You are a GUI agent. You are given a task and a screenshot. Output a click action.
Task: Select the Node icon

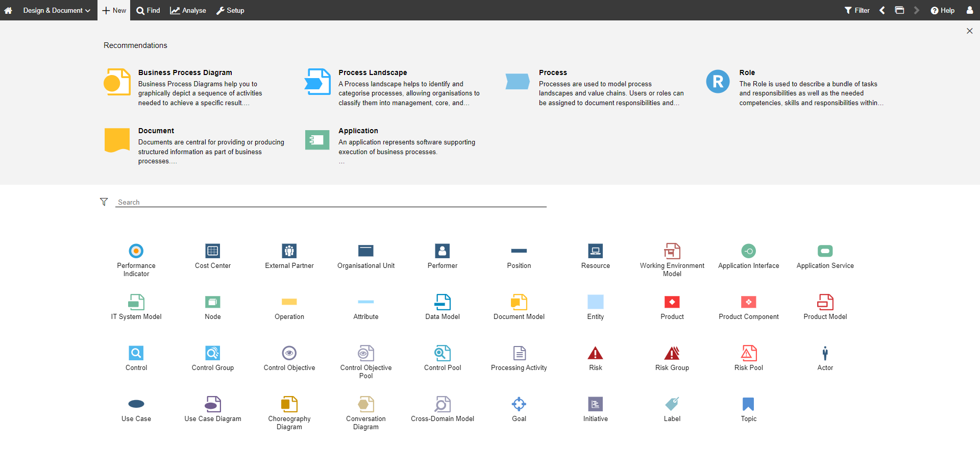[x=213, y=302]
